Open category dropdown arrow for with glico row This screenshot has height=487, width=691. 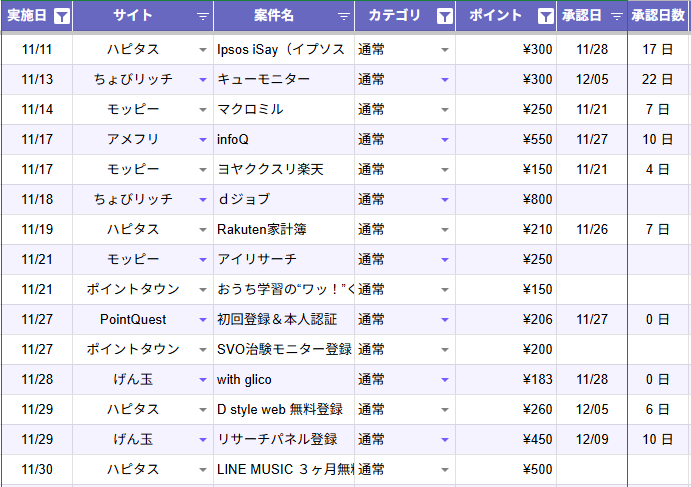445,380
